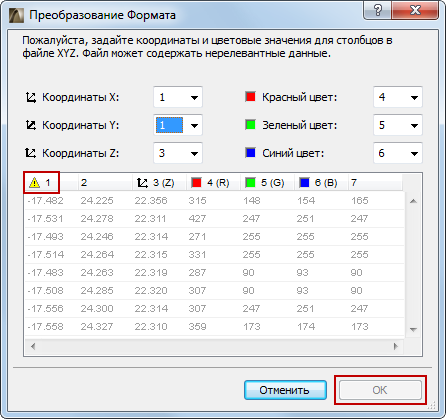Click the cell with value -17.508

tap(45, 291)
